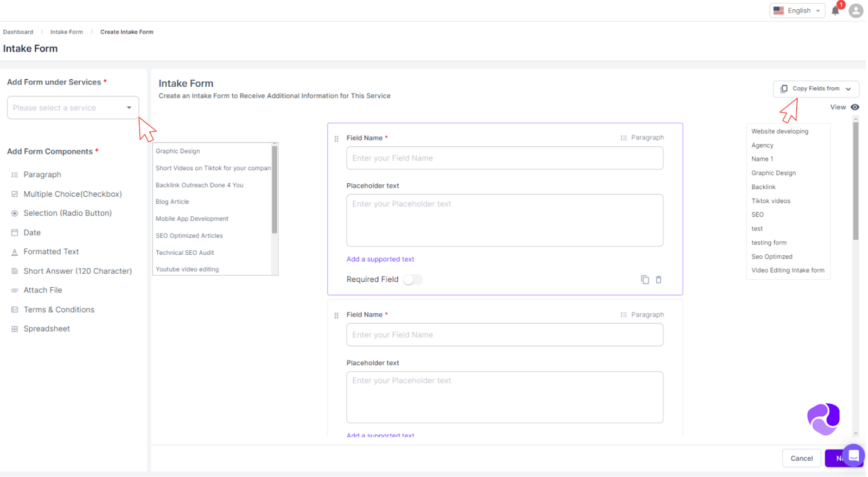Click the Terms & Conditions component icon
This screenshot has width=868, height=477.
[x=15, y=310]
